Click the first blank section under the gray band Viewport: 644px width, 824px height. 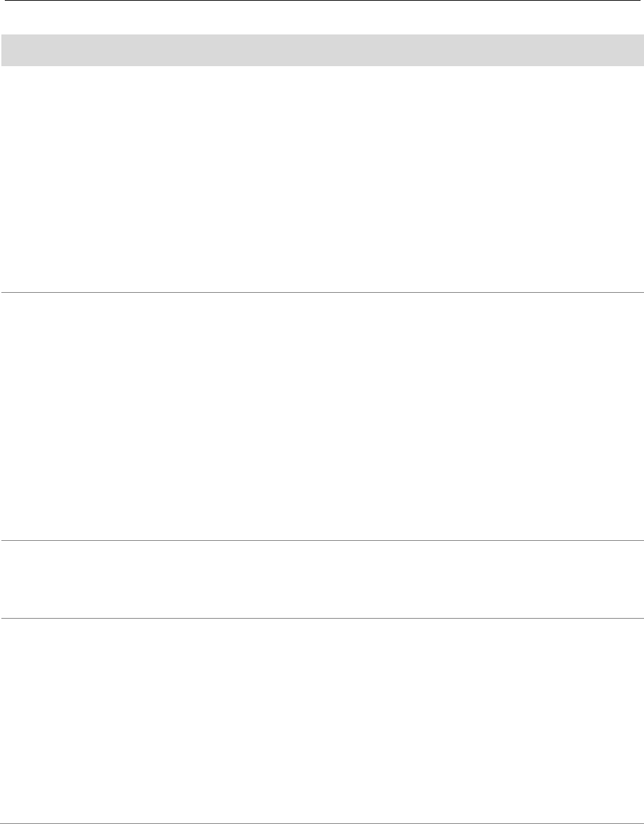322,178
